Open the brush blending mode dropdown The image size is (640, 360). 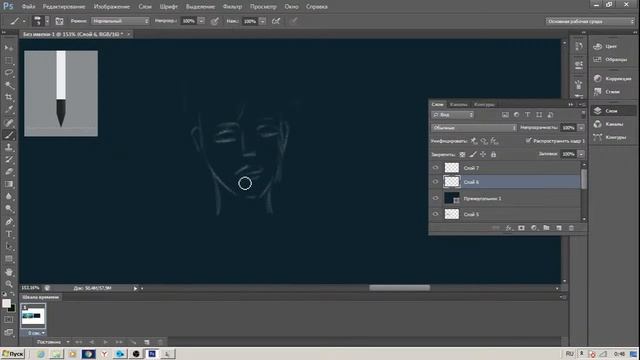pos(120,21)
